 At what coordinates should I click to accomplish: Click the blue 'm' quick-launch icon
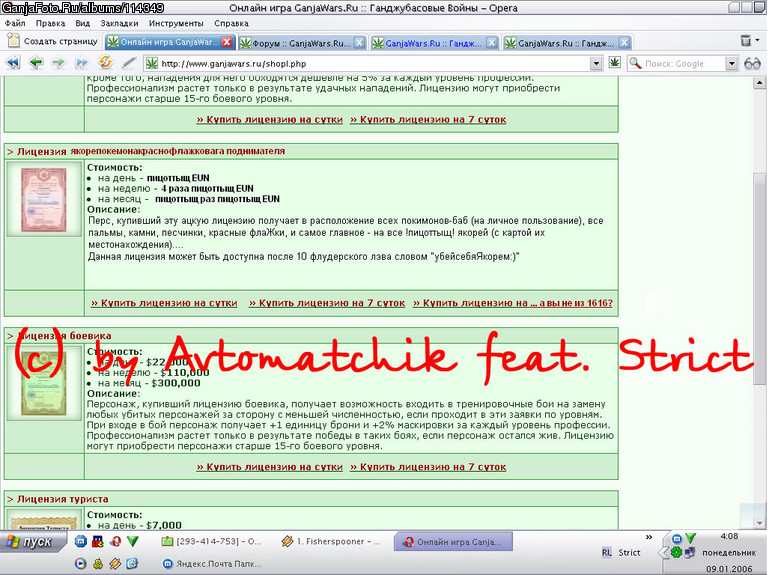pyautogui.click(x=81, y=541)
